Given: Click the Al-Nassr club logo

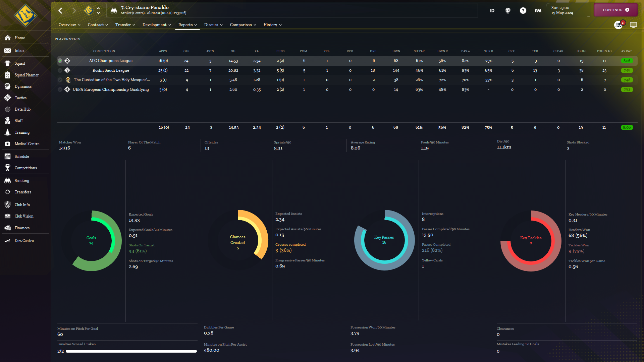Looking at the screenshot, I should [x=89, y=11].
